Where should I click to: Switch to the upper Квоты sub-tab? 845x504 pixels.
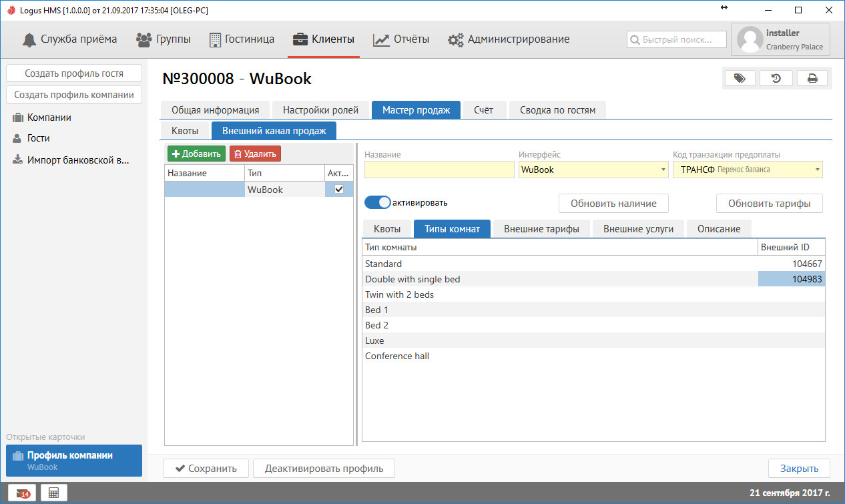pos(185,131)
